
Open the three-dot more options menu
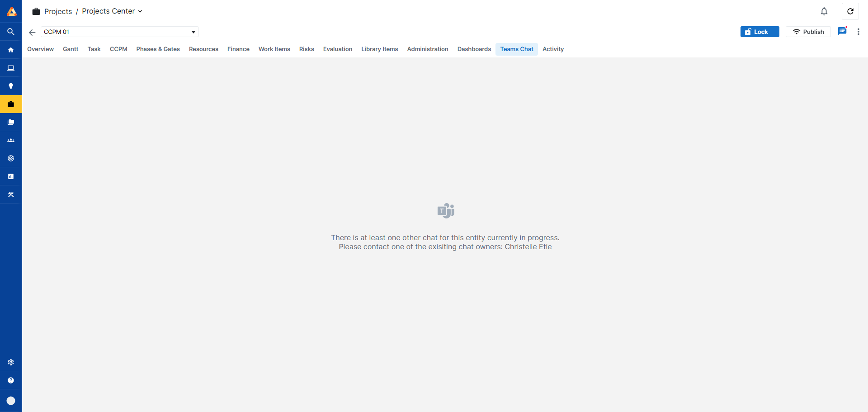858,32
